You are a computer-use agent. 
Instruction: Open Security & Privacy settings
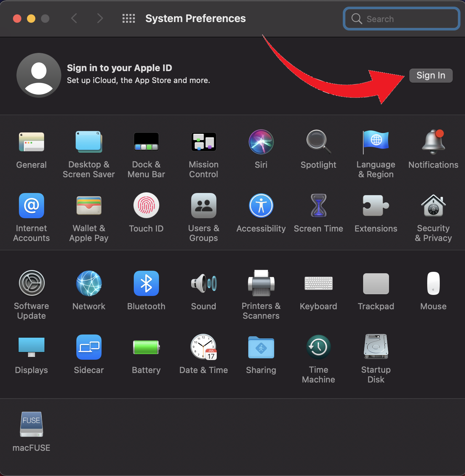tap(433, 206)
